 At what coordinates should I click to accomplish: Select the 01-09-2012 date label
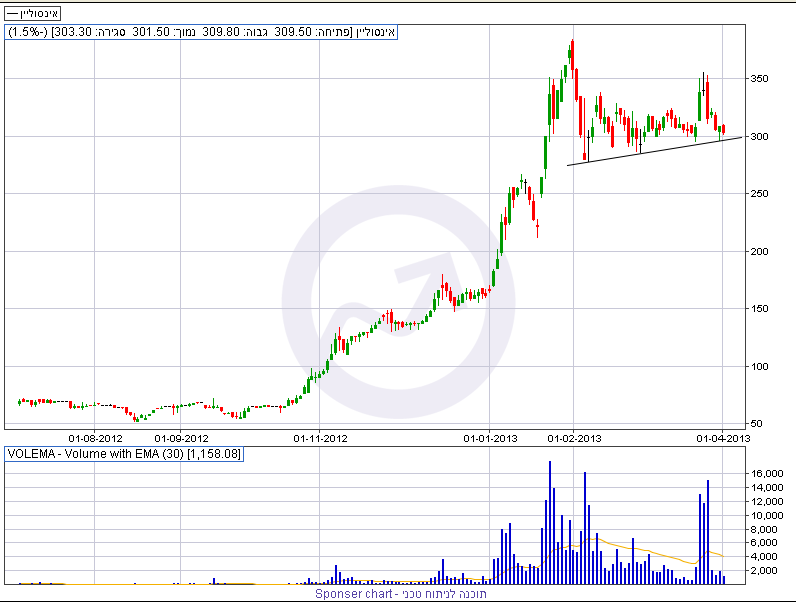tap(181, 439)
